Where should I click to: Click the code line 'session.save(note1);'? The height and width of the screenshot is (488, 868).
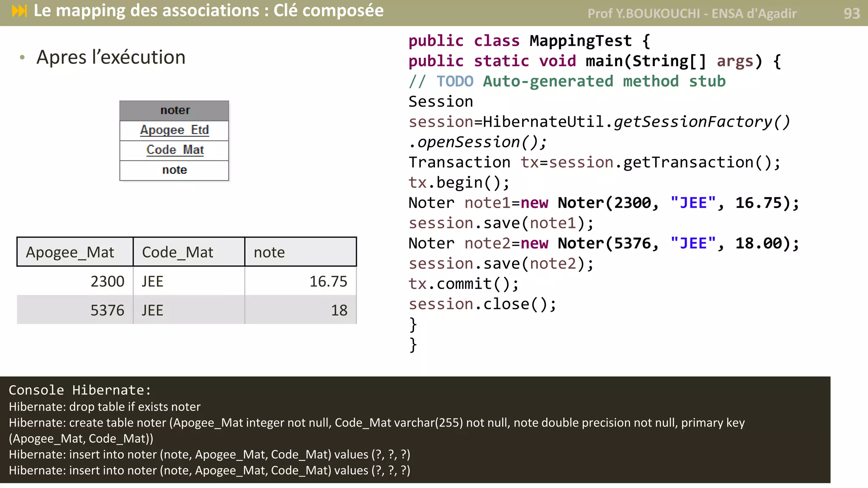point(501,223)
